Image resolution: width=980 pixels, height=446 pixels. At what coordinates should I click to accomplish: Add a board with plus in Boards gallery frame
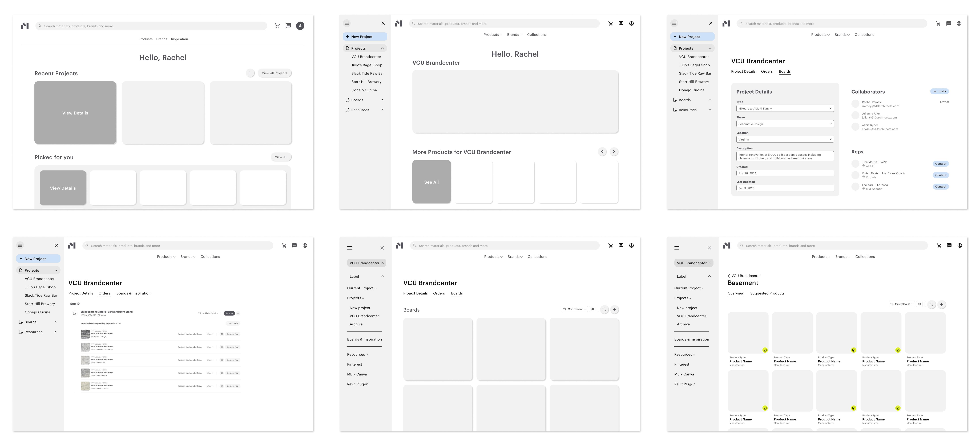click(614, 309)
